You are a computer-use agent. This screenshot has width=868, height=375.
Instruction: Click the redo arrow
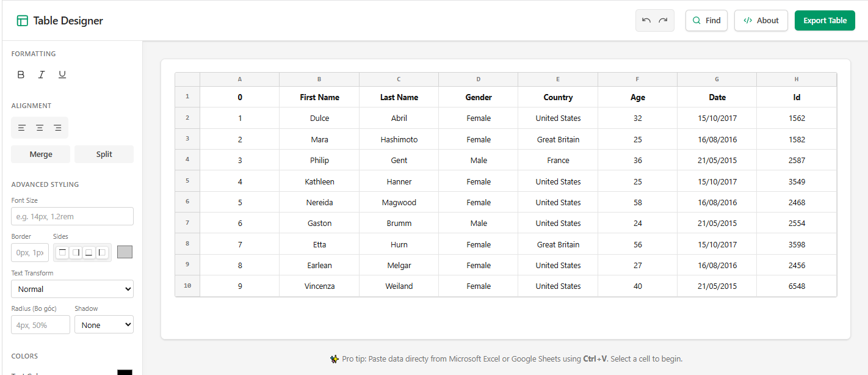click(663, 20)
